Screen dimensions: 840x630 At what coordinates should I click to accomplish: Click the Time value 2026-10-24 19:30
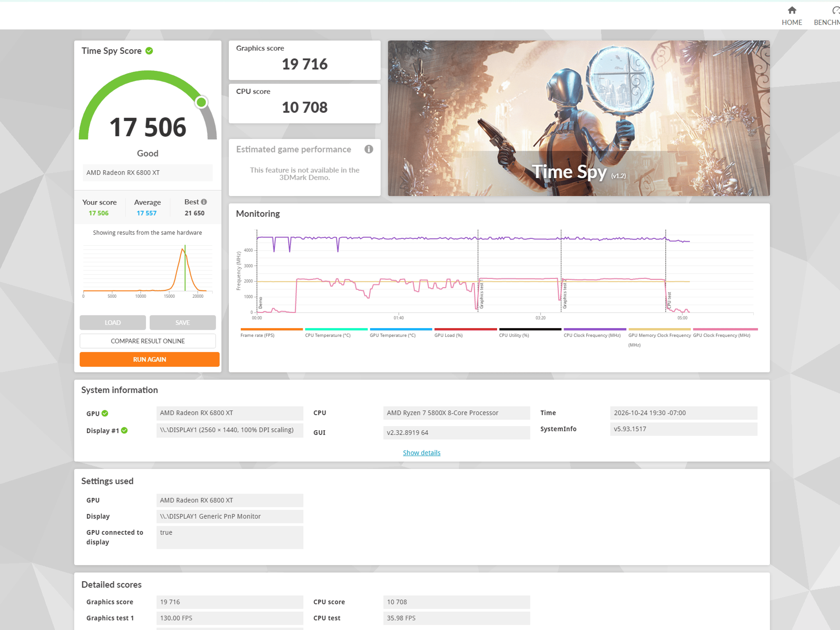point(683,413)
